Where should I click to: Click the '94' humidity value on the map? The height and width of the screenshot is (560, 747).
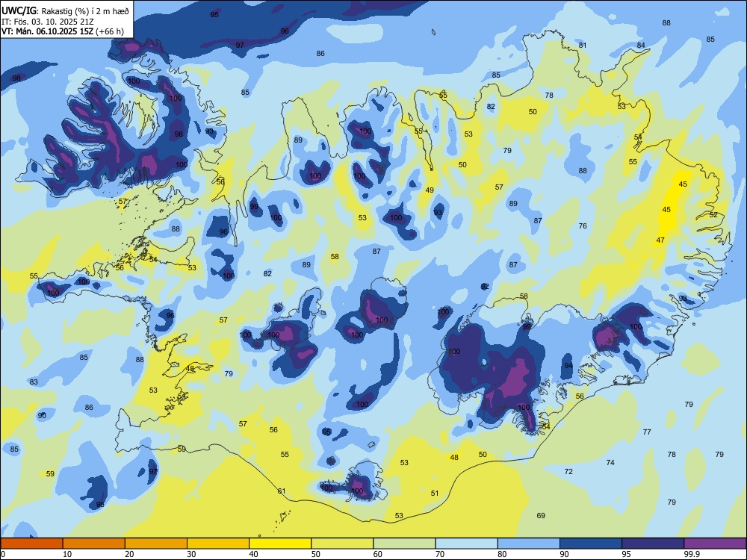coord(568,366)
